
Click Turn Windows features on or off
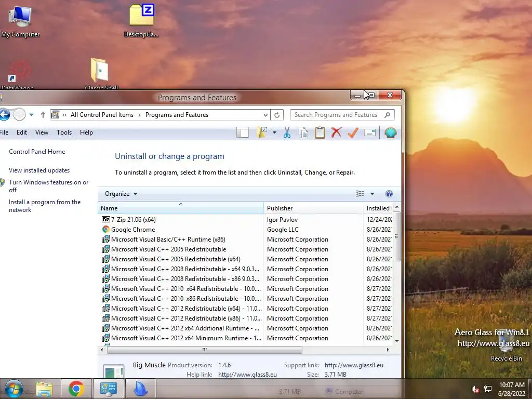48,186
